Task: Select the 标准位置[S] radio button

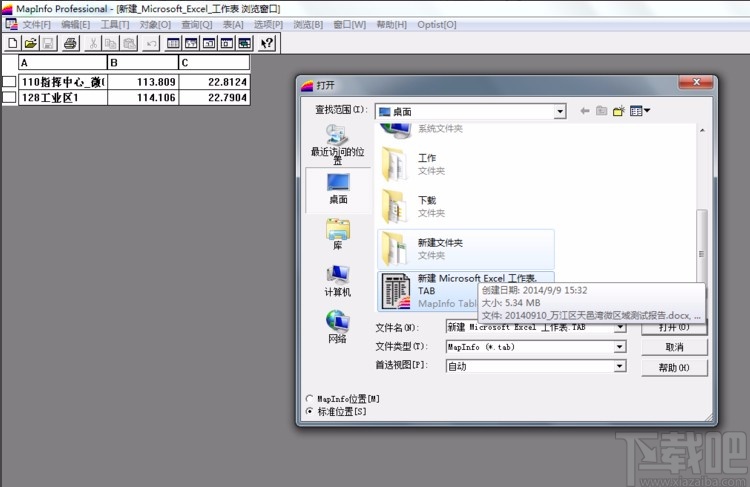Action: [309, 411]
